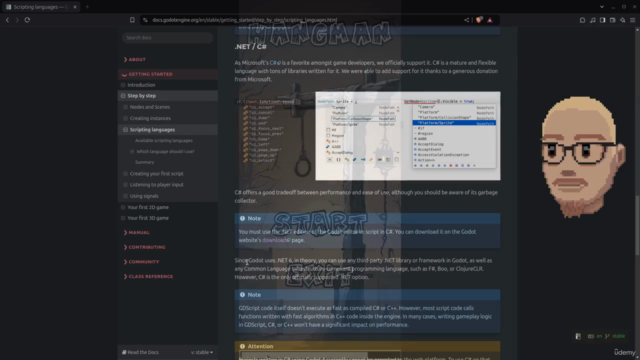Close the Scripting languages tab

pos(75,7)
